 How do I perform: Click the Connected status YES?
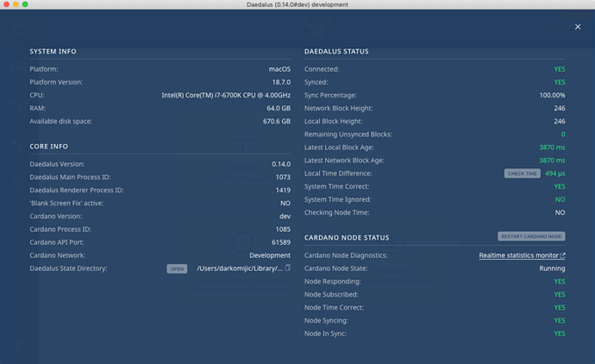560,69
